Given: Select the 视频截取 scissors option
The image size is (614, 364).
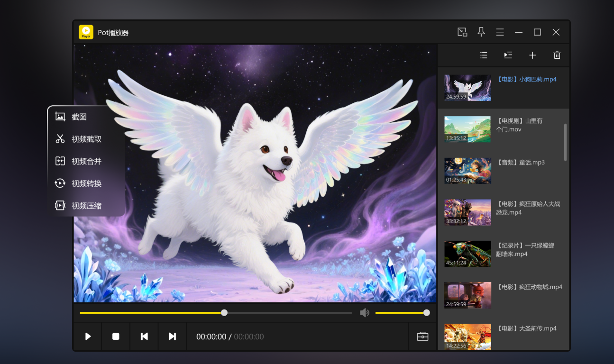Looking at the screenshot, I should [86, 139].
